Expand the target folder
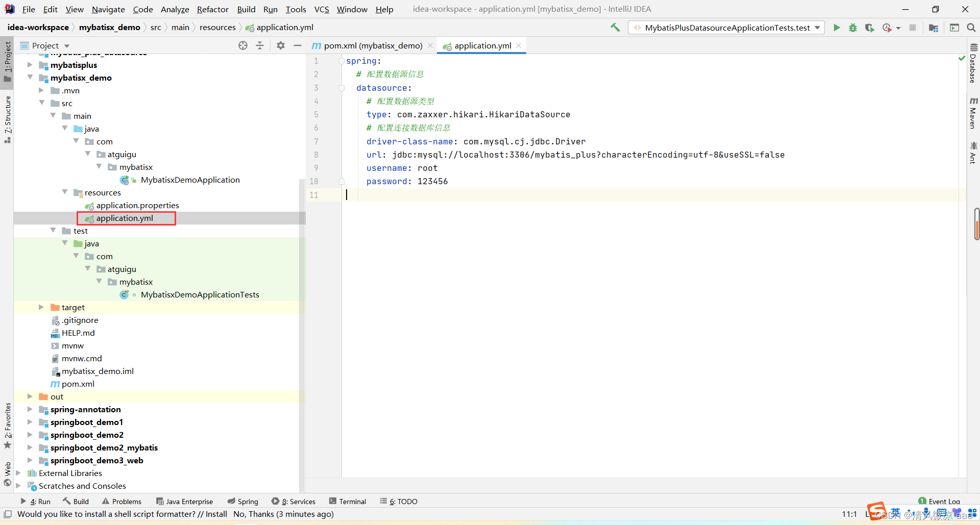This screenshot has width=980, height=525. pos(41,307)
